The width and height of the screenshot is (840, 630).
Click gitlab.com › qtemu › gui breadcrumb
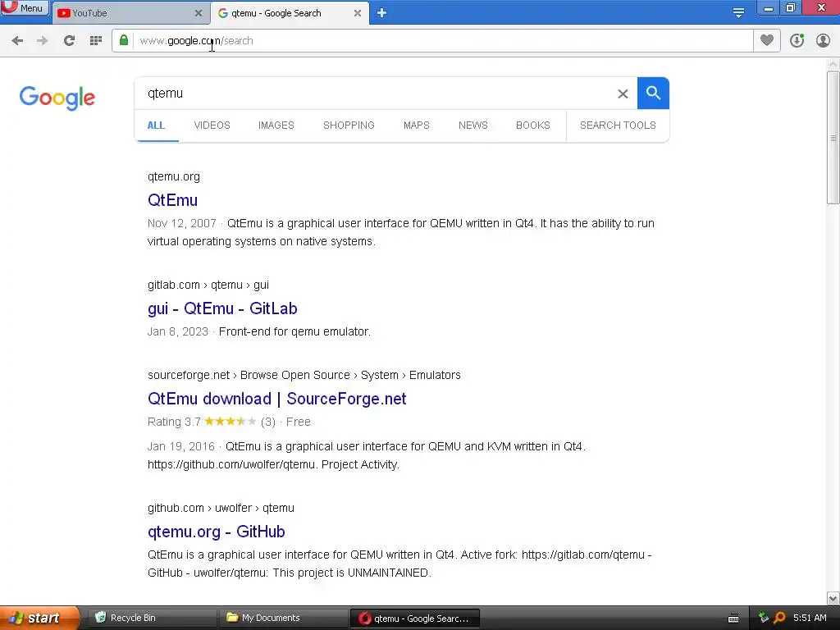coord(208,285)
